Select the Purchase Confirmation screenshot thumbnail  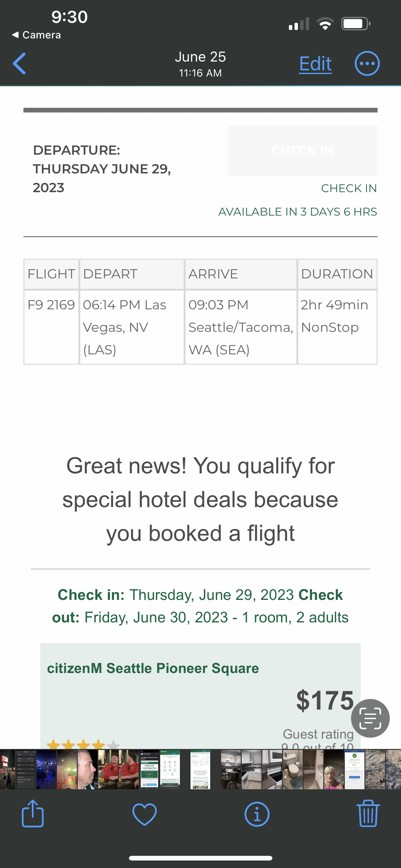149,770
